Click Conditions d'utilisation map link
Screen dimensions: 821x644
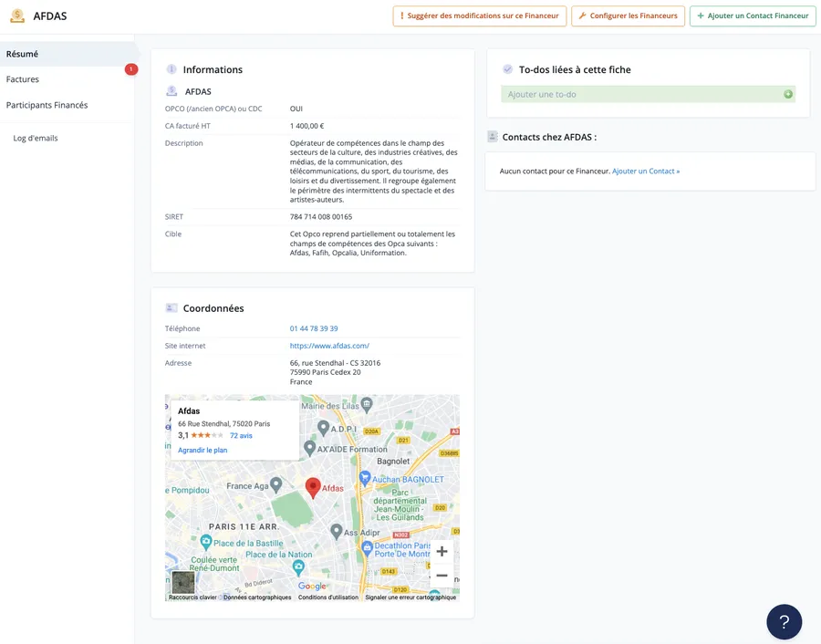[x=328, y=597]
